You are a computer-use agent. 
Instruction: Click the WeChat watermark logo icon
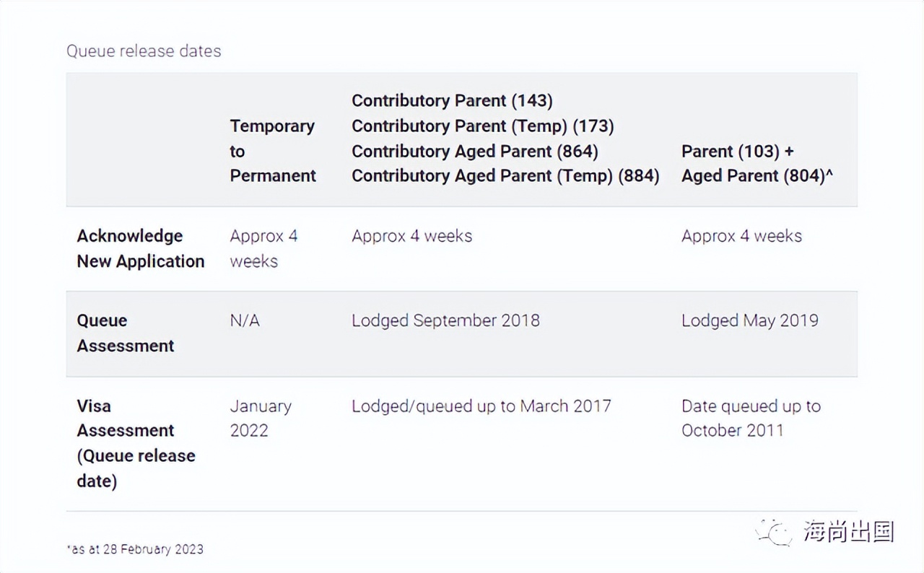coord(774,533)
